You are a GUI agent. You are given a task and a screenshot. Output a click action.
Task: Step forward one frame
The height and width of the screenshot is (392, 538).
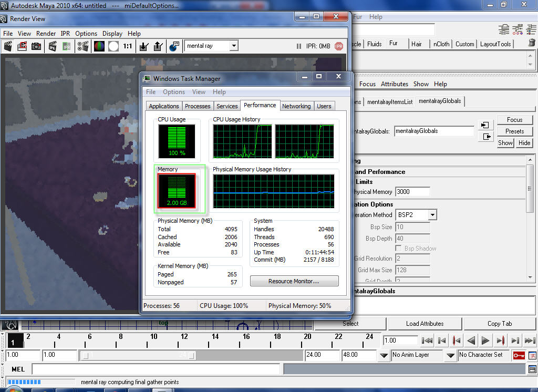coord(515,341)
